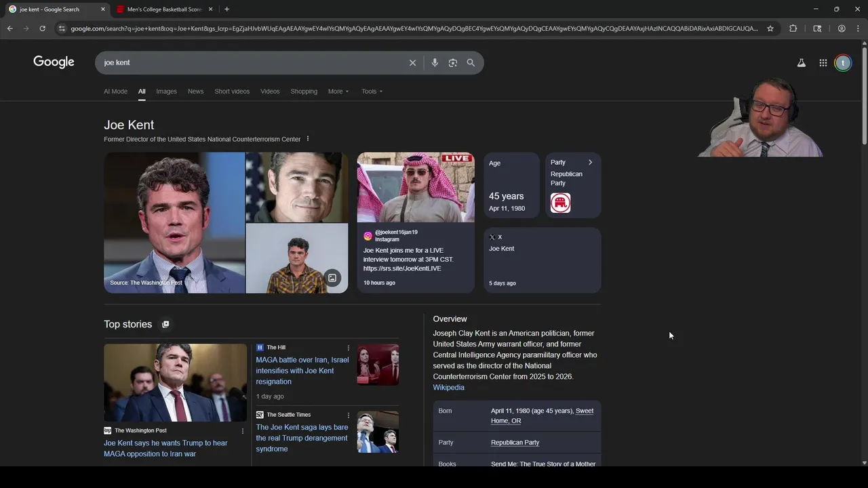Open the Google apps grid
Viewport: 868px width, 488px height.
coord(823,62)
